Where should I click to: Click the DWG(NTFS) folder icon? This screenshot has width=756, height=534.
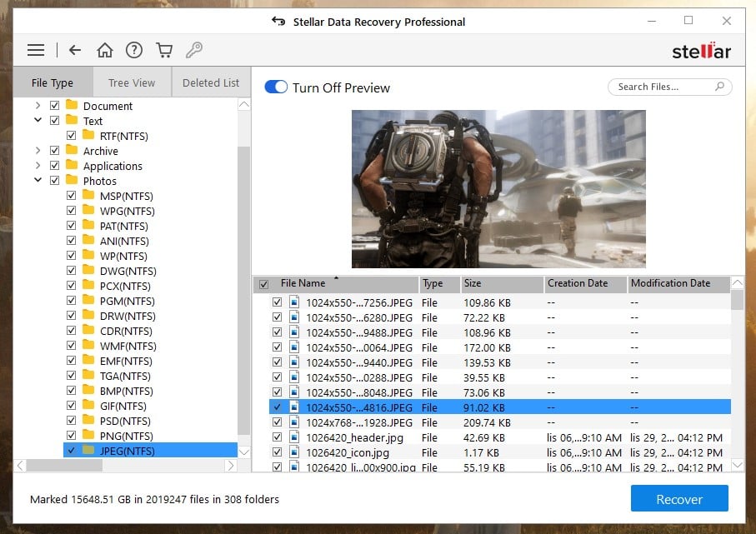(x=88, y=270)
